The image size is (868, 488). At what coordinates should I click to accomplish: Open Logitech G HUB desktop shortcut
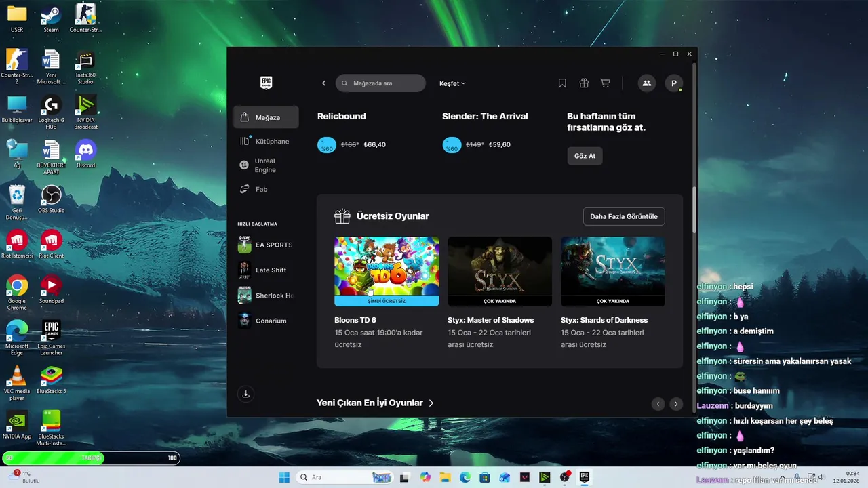coord(51,113)
